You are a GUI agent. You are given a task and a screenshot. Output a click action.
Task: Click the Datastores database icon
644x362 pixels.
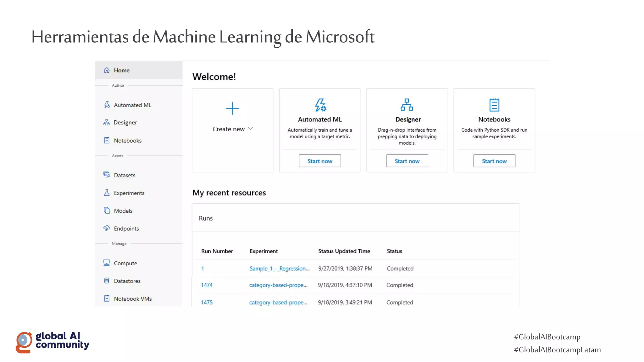107,281
